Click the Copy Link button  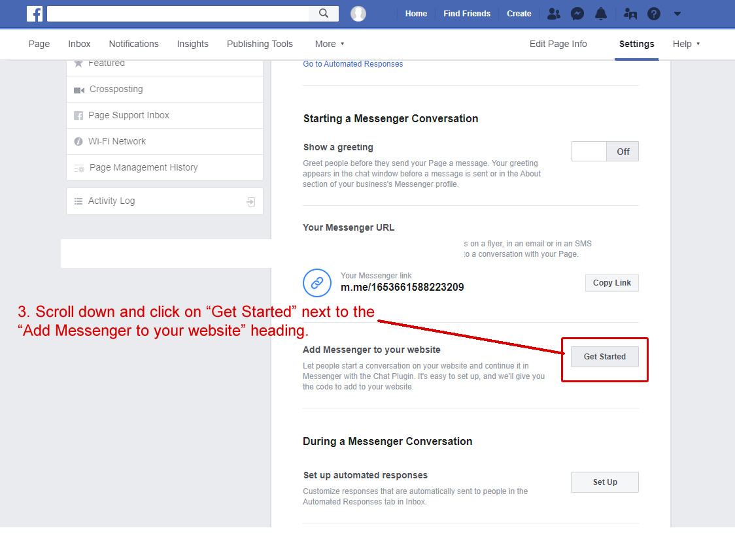[x=611, y=283]
